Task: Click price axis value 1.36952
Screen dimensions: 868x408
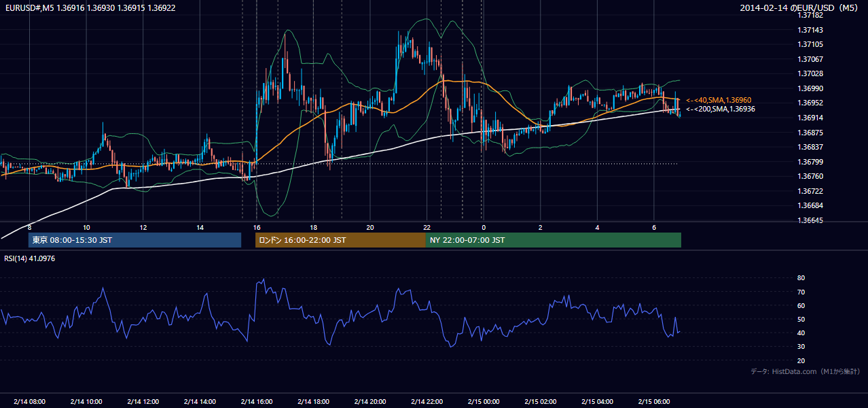Action: coord(810,103)
